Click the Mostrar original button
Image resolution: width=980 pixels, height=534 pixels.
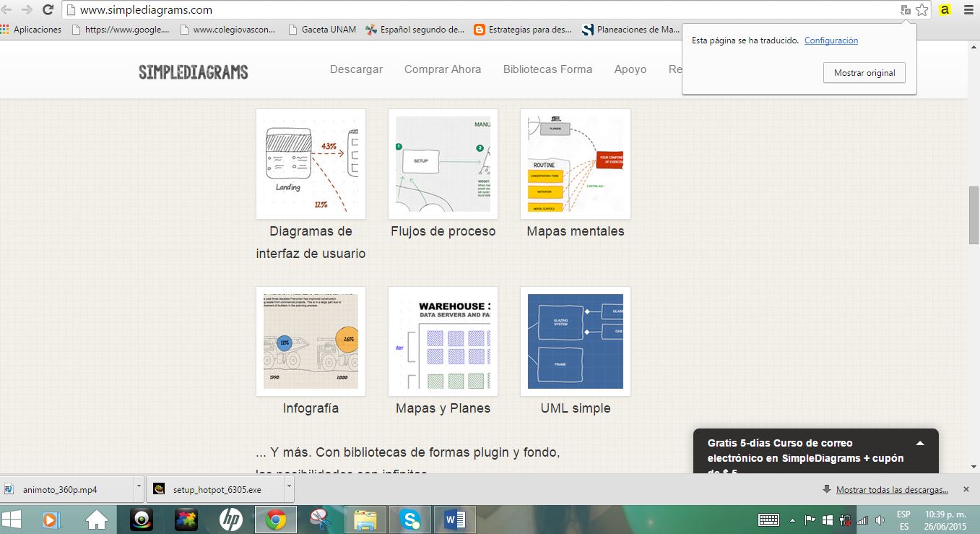(x=864, y=72)
